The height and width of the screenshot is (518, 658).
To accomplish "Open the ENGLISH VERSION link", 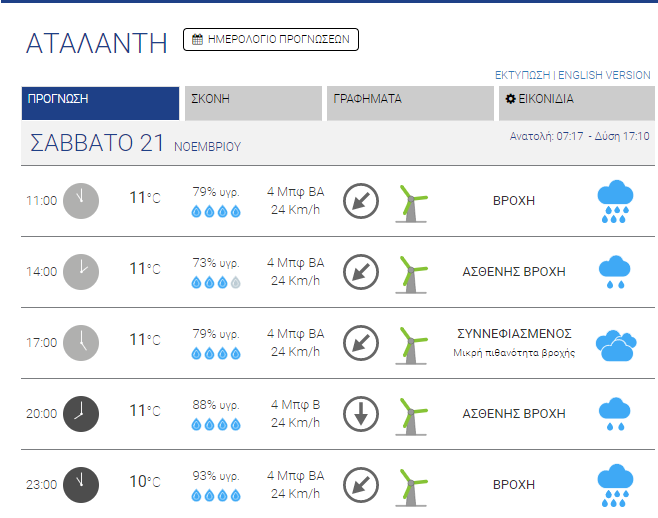I will pos(604,75).
